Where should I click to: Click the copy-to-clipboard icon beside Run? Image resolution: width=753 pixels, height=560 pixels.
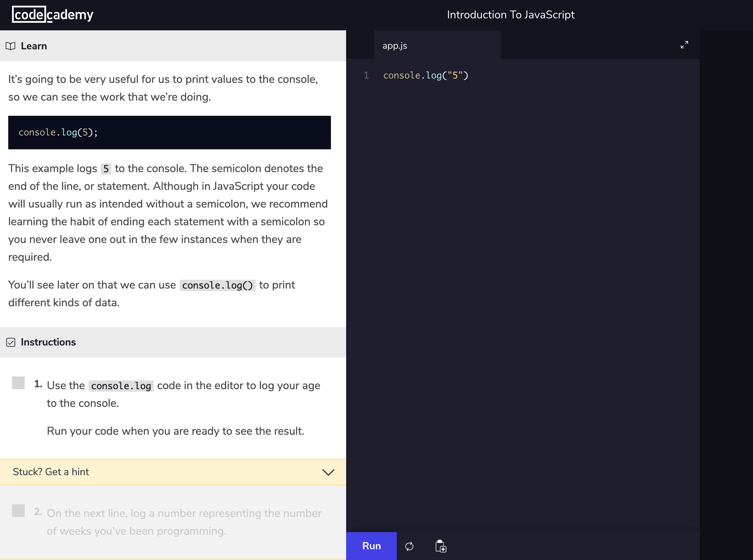pos(440,546)
